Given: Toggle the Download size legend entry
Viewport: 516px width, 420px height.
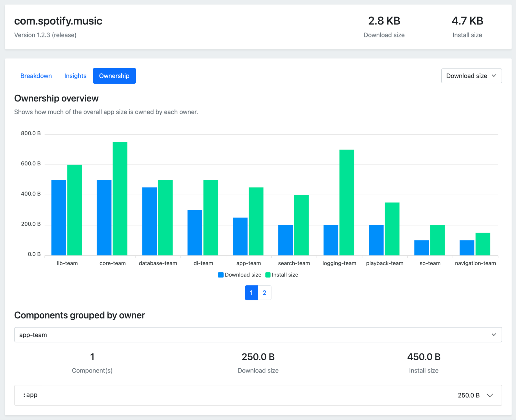Looking at the screenshot, I should pos(243,275).
